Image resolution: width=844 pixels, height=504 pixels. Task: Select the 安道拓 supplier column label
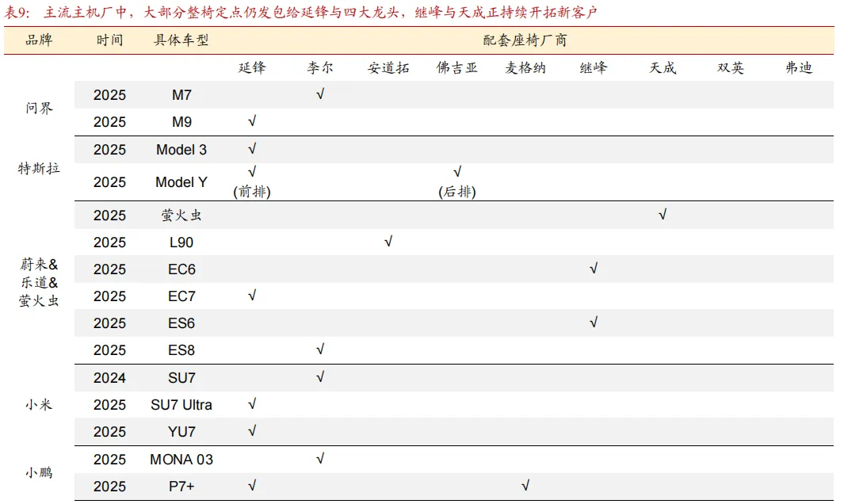pyautogui.click(x=388, y=68)
